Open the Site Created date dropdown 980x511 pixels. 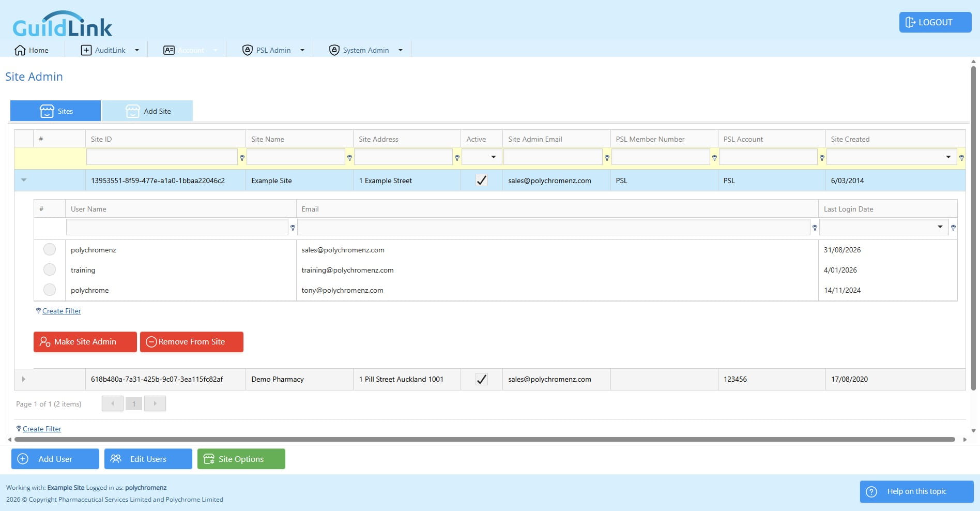click(x=948, y=157)
